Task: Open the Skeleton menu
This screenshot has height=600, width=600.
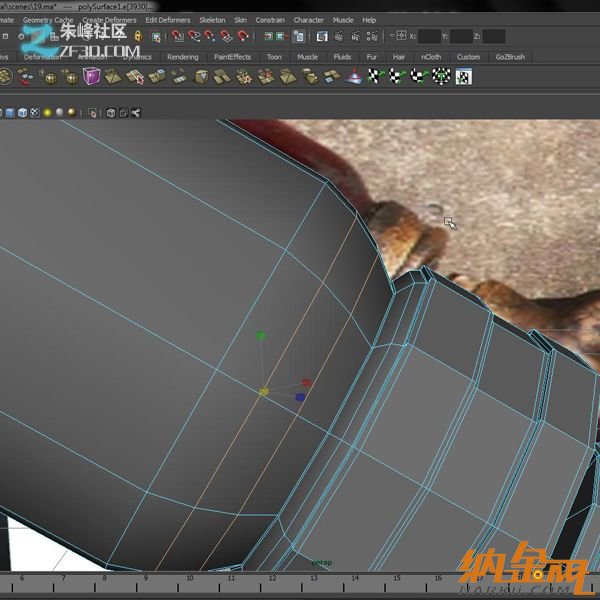Action: (x=212, y=20)
